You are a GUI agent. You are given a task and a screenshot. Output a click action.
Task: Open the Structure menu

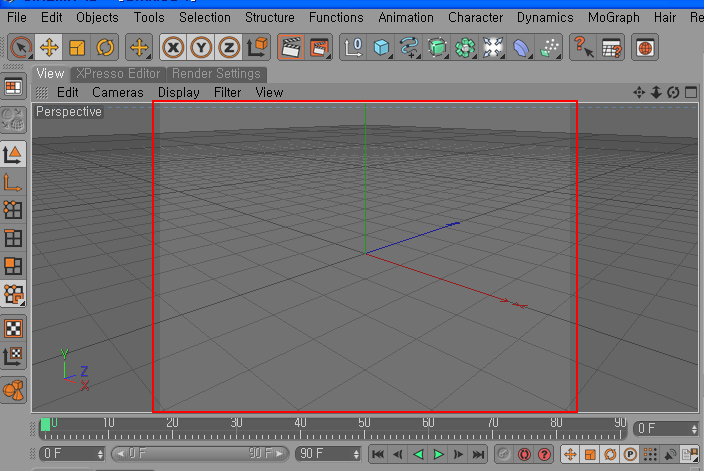coord(269,18)
